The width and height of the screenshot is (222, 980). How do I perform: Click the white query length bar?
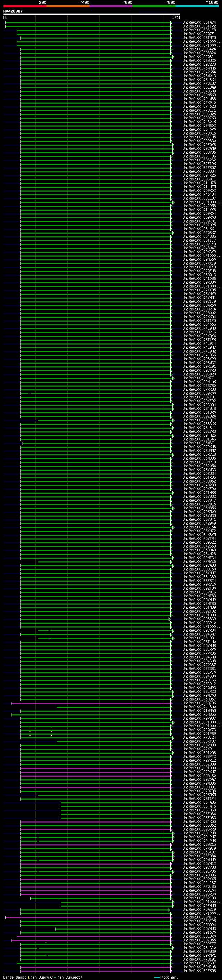coord(92,15)
